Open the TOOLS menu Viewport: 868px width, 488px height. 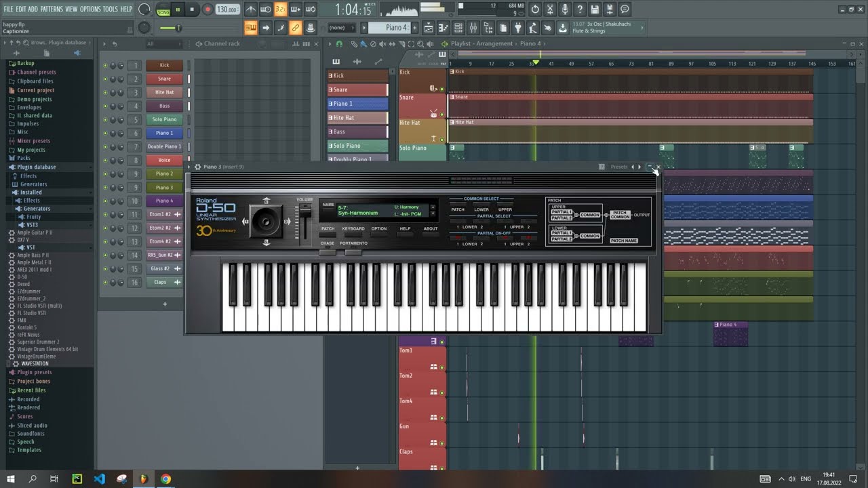tap(110, 9)
